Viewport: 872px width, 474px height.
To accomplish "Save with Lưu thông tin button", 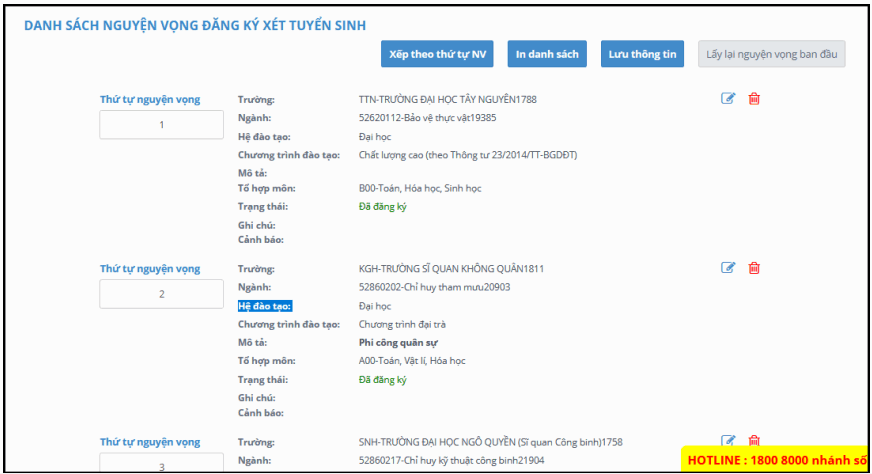I will 642,54.
